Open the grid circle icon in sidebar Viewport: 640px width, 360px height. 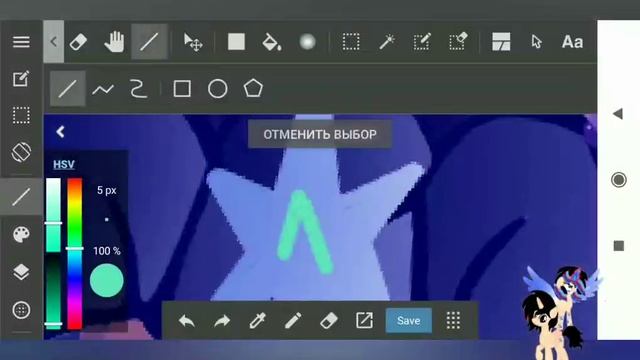[x=21, y=310]
